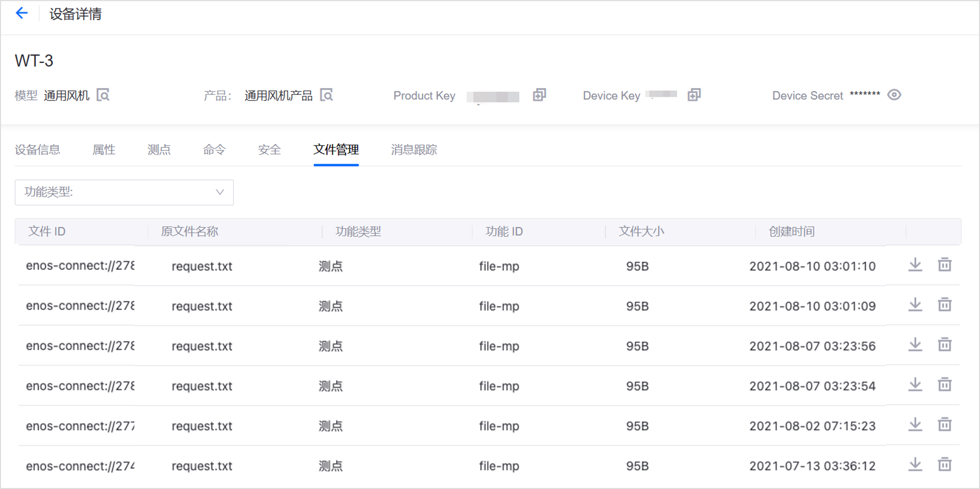980x489 pixels.
Task: Click the back arrow beside 设备详情
Action: pos(22,13)
